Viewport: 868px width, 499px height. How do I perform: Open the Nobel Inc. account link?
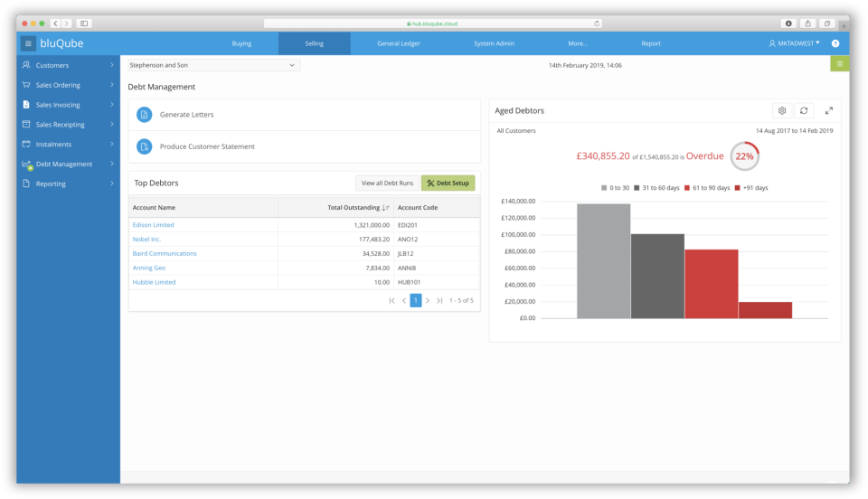pyautogui.click(x=146, y=239)
